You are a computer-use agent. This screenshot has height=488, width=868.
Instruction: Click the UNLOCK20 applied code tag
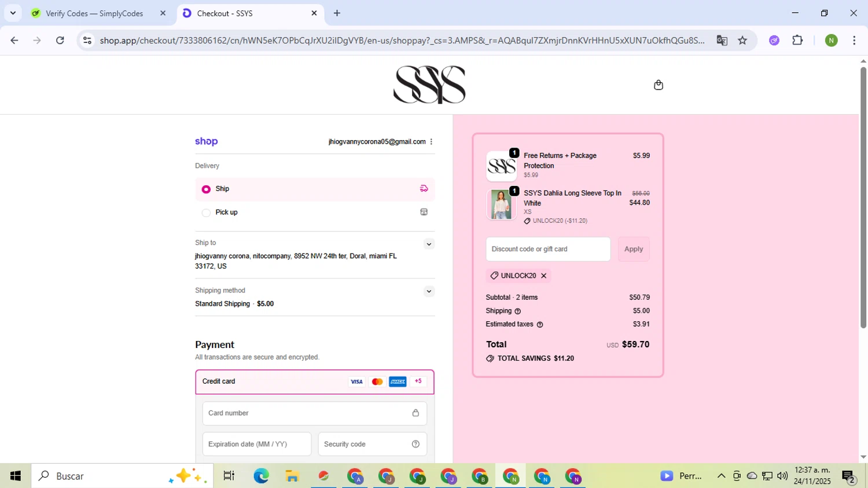(518, 276)
